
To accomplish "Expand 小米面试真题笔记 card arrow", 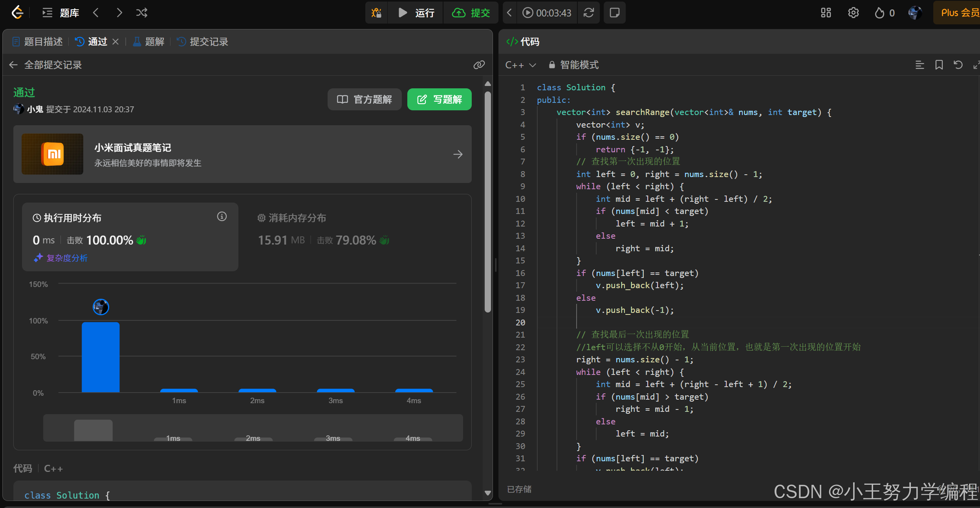I will click(x=458, y=154).
